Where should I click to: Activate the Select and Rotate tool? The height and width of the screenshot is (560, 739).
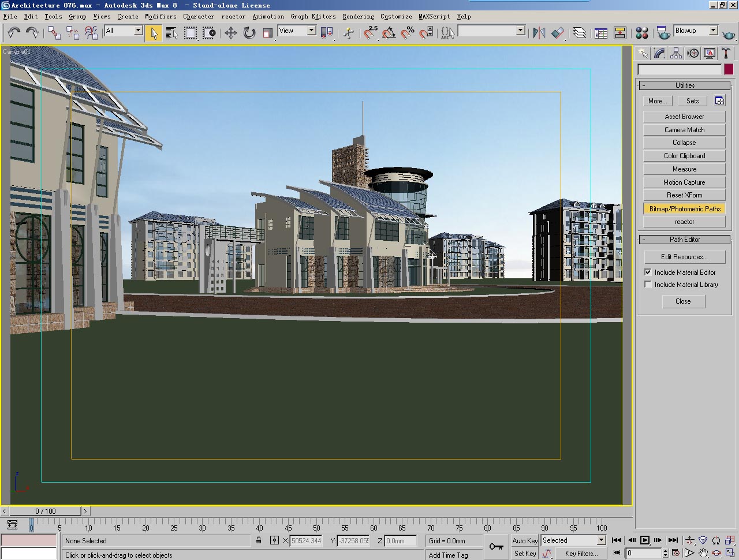click(x=249, y=33)
